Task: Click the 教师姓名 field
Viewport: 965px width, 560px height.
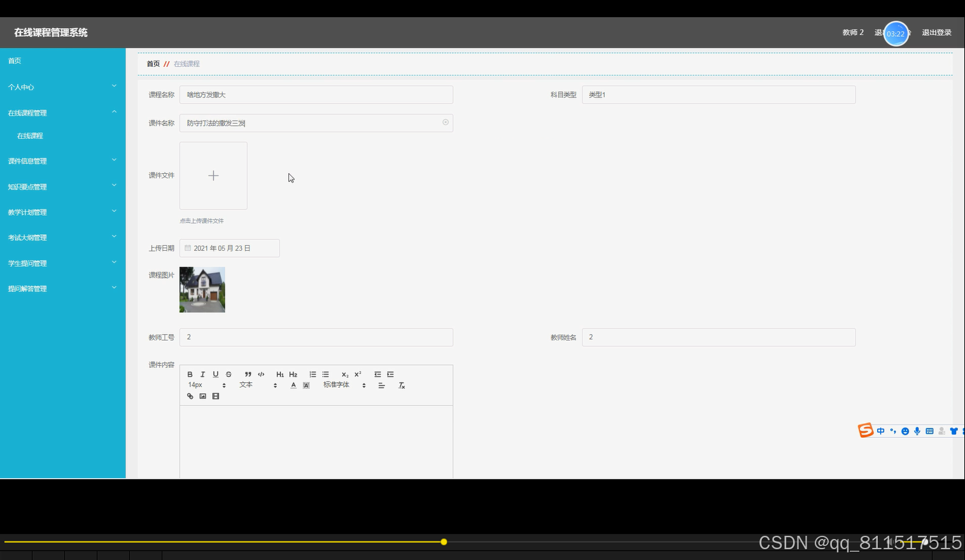Action: coord(719,337)
